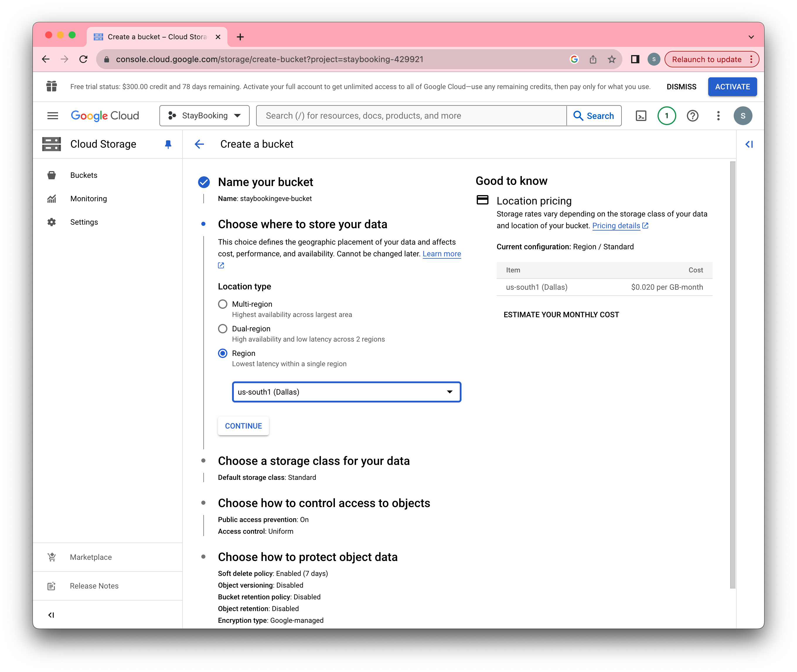Image resolution: width=797 pixels, height=672 pixels.
Task: Open the us-south1 (Dallas) region dropdown
Action: (346, 392)
